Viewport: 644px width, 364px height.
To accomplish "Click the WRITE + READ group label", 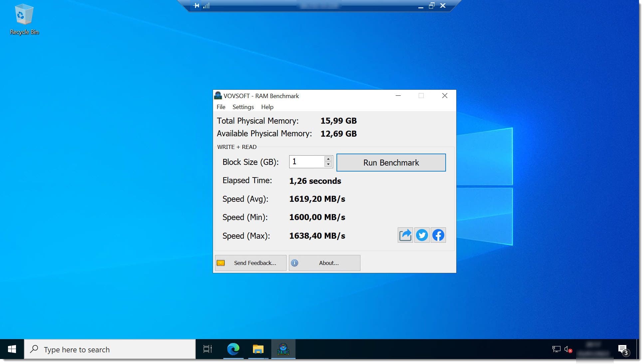I will (x=237, y=147).
